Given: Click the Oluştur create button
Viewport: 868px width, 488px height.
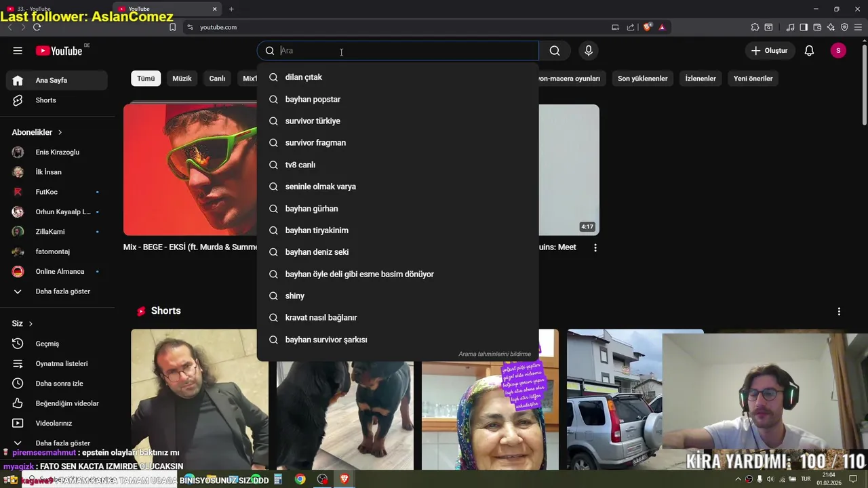Looking at the screenshot, I should (x=770, y=51).
